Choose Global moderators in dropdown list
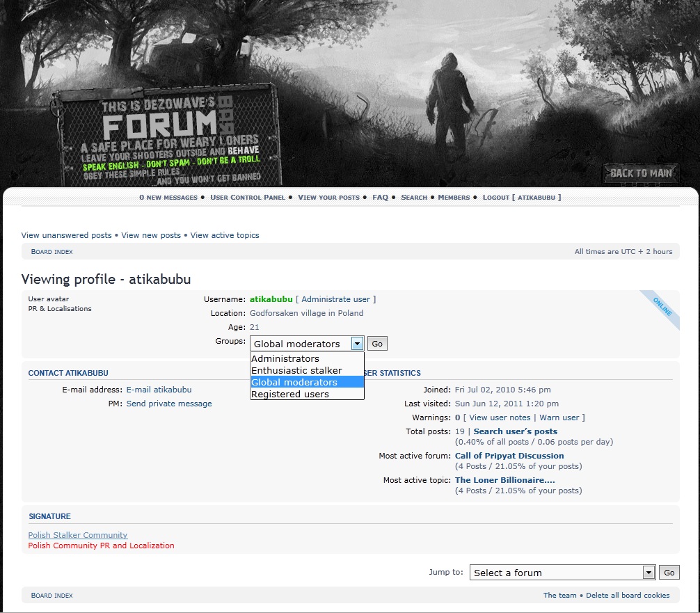700x613 pixels. pos(307,382)
